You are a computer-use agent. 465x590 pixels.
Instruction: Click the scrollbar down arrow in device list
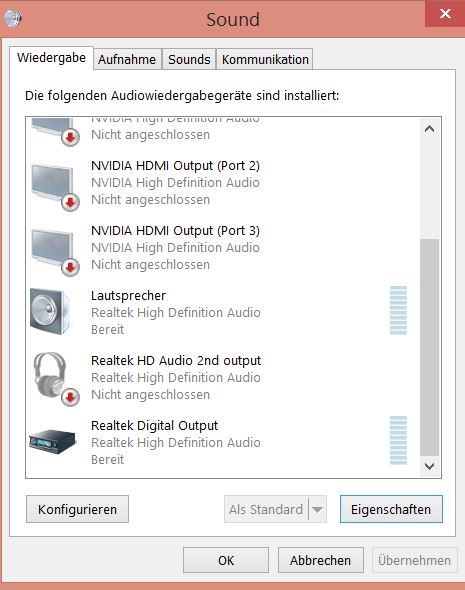click(x=429, y=466)
